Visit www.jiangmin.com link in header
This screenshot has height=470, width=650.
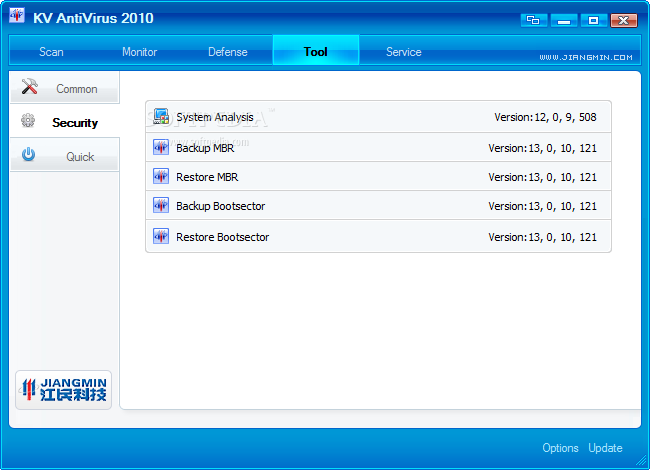(586, 58)
